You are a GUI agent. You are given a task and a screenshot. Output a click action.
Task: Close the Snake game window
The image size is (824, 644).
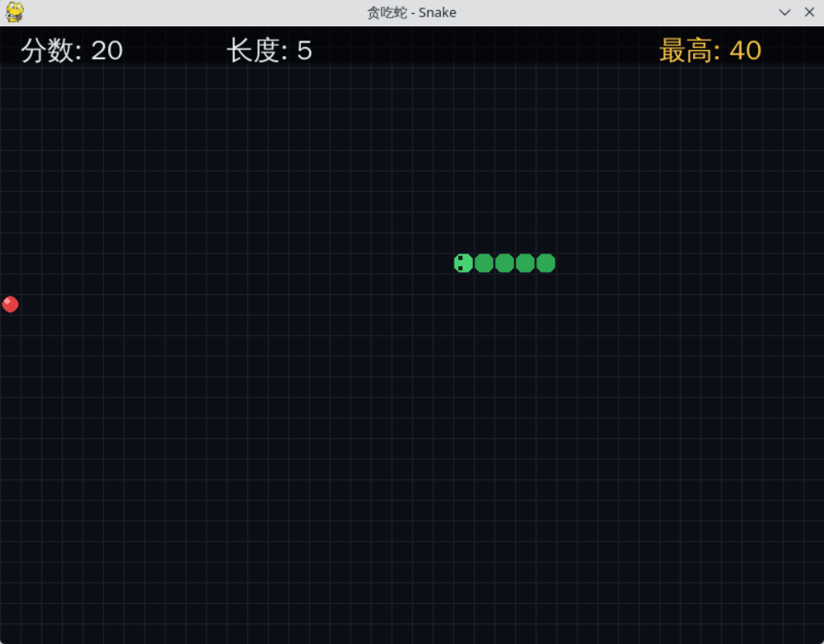pyautogui.click(x=809, y=12)
